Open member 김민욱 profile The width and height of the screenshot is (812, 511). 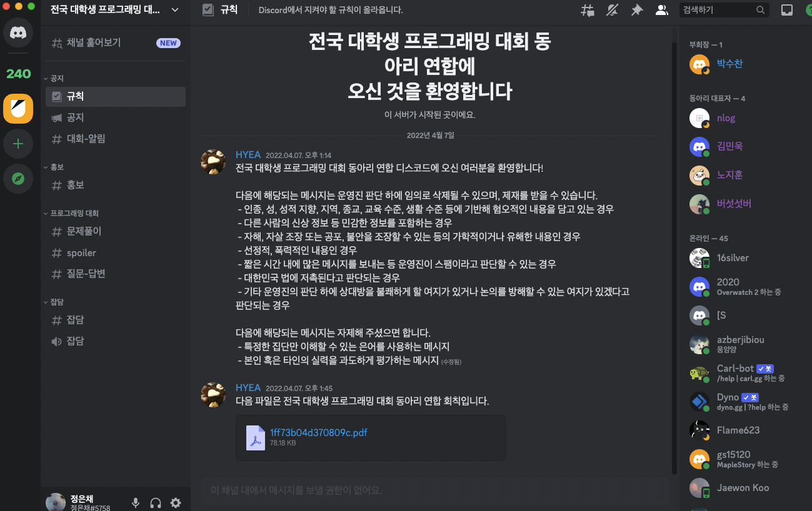[x=743, y=146]
